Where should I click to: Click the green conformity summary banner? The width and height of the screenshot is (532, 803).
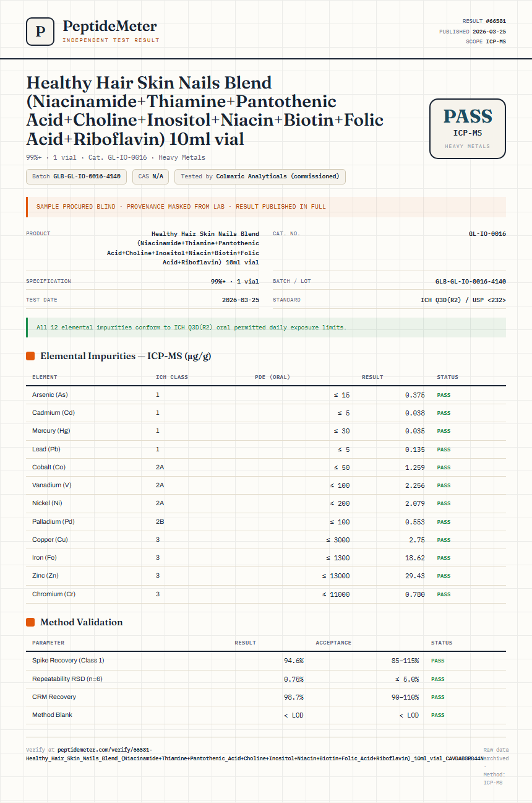coord(266,328)
